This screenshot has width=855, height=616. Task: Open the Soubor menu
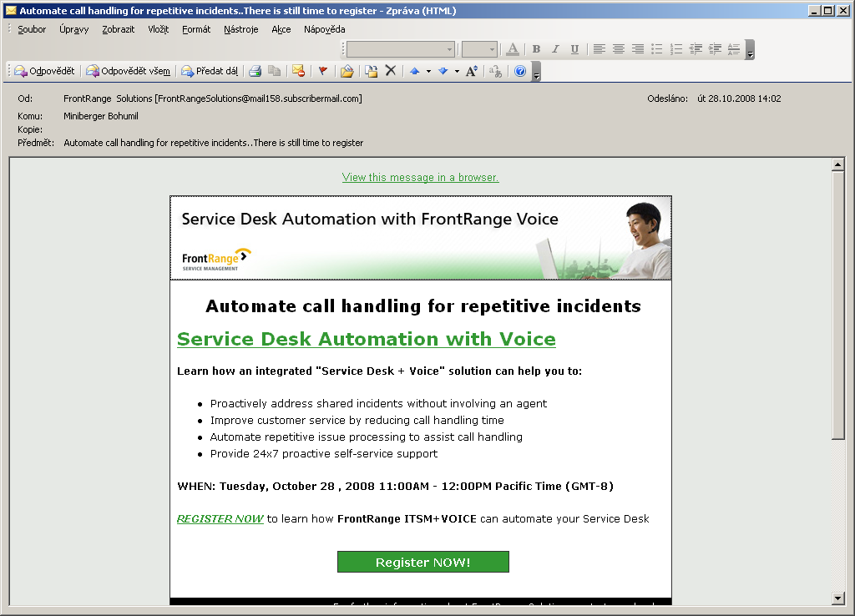[x=32, y=29]
